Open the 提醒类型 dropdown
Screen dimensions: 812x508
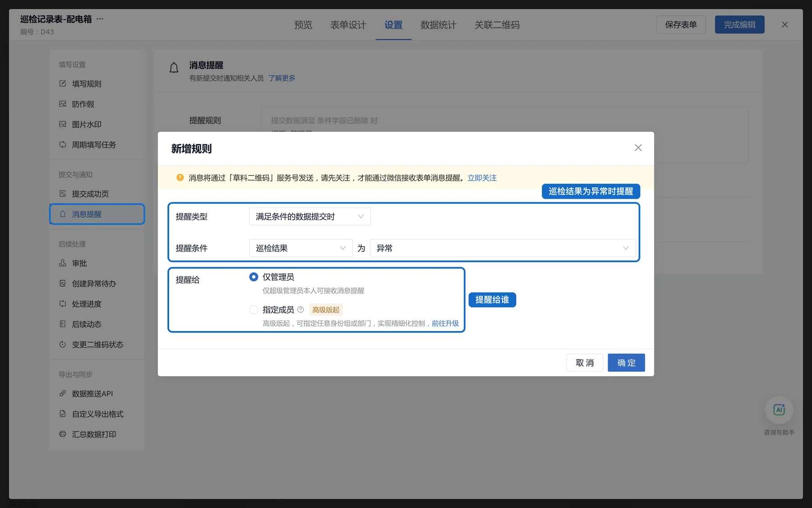(x=310, y=217)
